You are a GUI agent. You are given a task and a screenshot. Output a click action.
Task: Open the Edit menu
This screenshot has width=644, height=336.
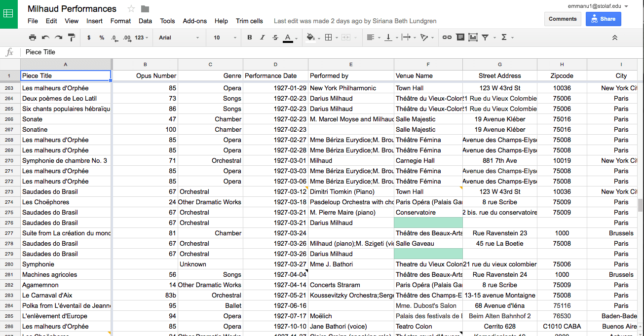coord(51,21)
